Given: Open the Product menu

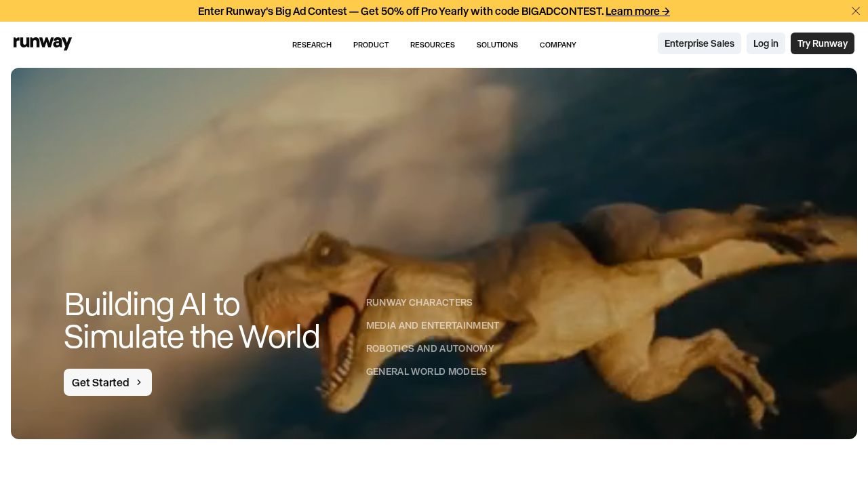Looking at the screenshot, I should click(x=371, y=45).
